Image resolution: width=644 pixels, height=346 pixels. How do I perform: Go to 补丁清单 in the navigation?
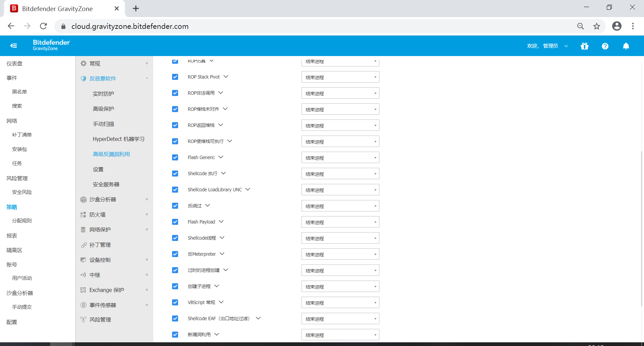22,135
